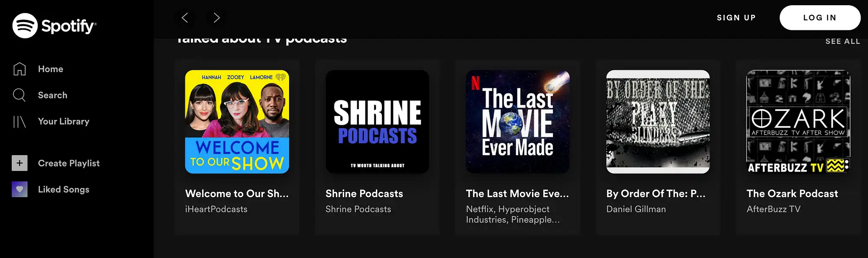Image resolution: width=868 pixels, height=258 pixels.
Task: Select Liked Songs in sidebar
Action: (x=63, y=189)
